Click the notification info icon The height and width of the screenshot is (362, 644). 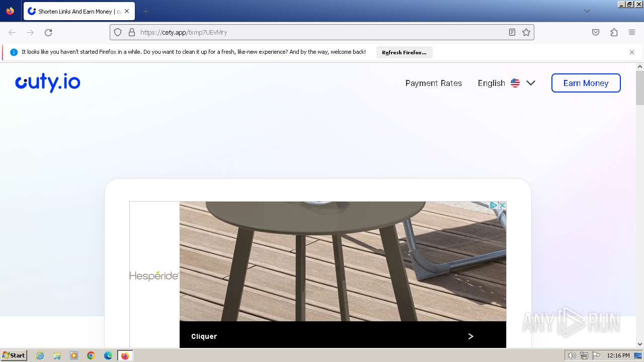14,52
